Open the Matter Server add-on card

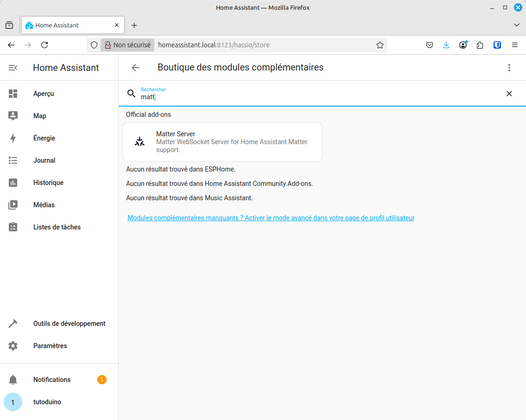pyautogui.click(x=222, y=141)
